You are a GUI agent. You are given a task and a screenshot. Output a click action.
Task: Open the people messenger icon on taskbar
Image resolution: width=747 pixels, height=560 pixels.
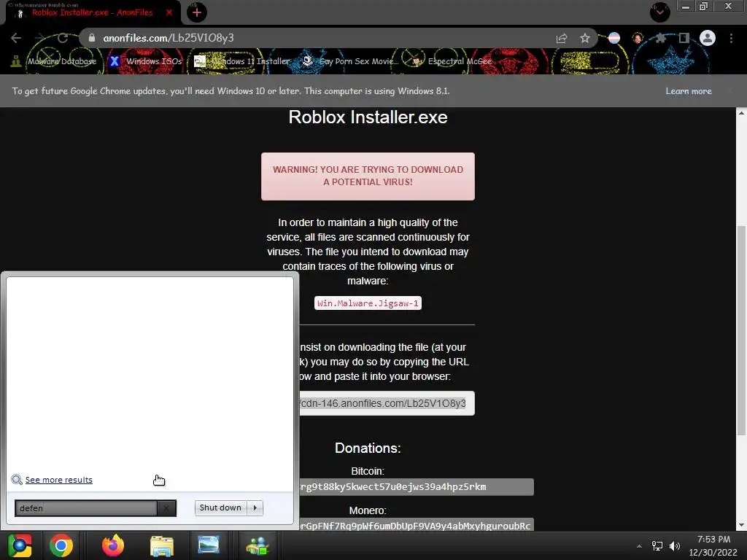pyautogui.click(x=258, y=545)
